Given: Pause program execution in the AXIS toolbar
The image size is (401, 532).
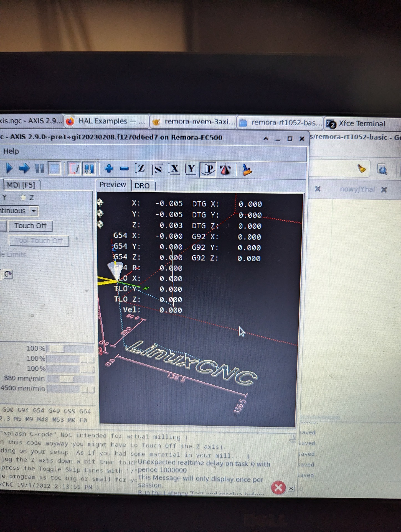Looking at the screenshot, I should (39, 168).
